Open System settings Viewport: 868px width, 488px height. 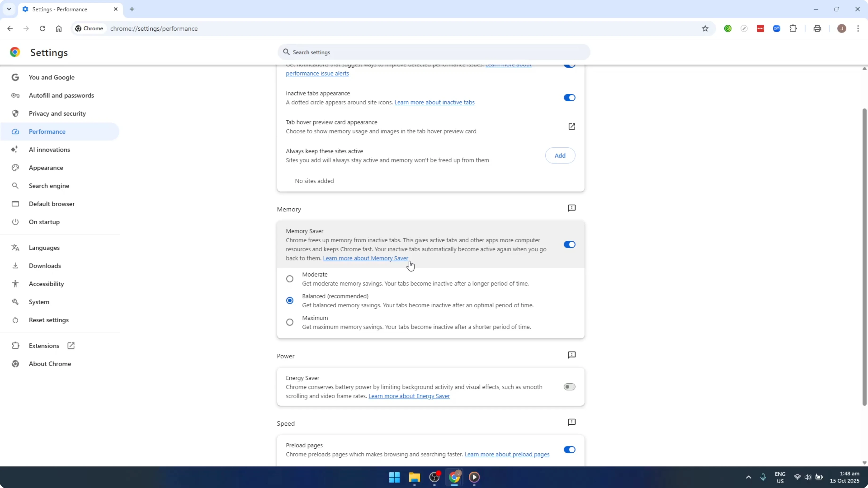[x=60, y=302]
